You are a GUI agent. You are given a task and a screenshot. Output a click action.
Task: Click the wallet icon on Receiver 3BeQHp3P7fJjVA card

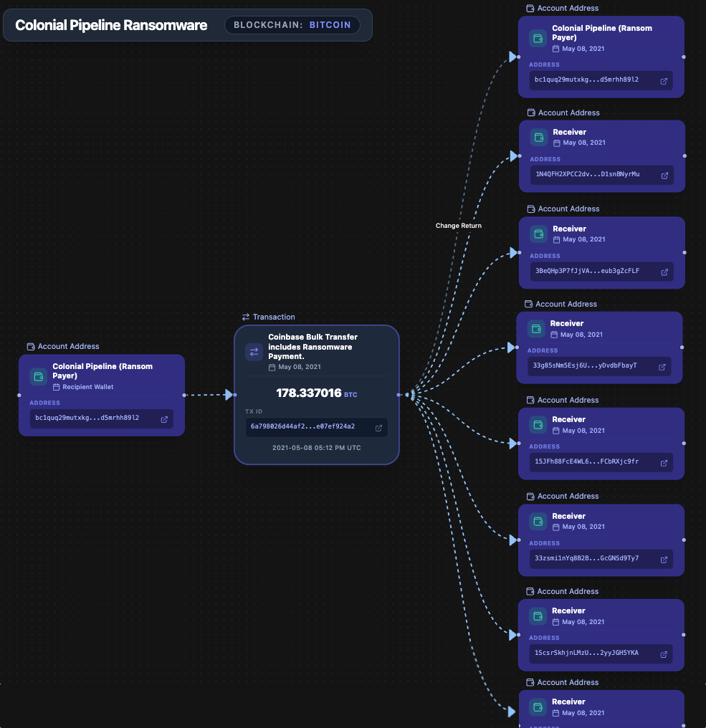click(x=537, y=234)
